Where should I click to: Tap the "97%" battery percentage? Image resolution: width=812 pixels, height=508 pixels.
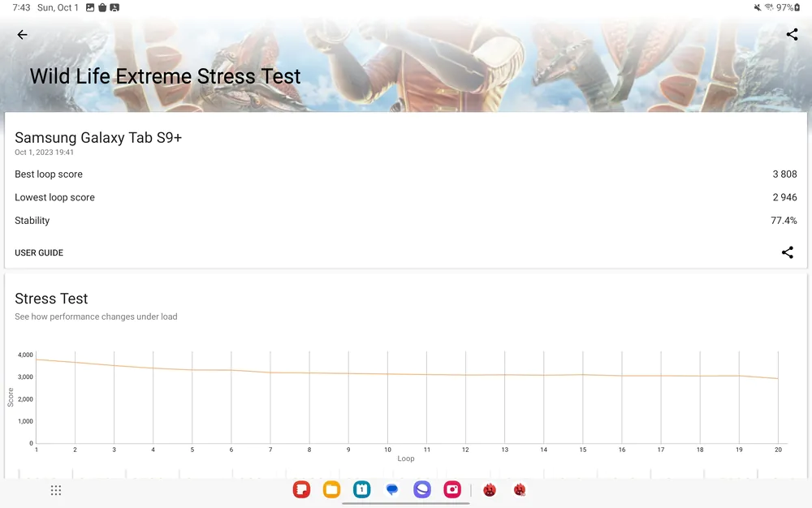coord(784,8)
